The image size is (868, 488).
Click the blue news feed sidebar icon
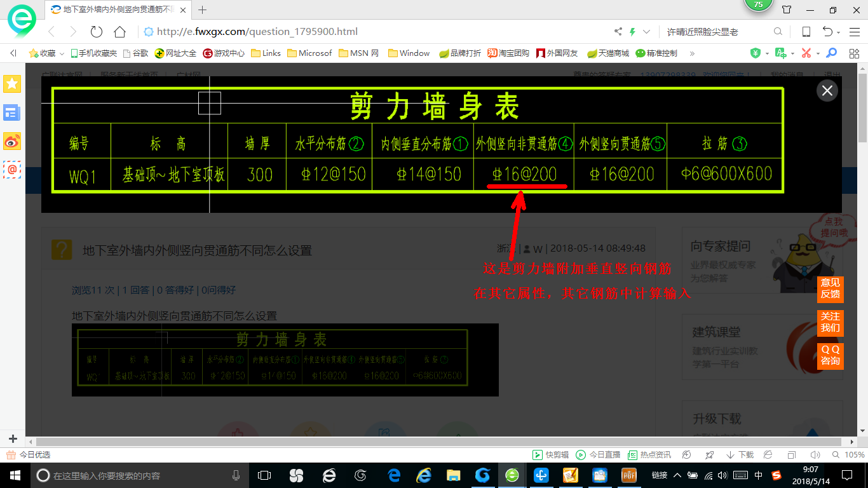pos(12,113)
